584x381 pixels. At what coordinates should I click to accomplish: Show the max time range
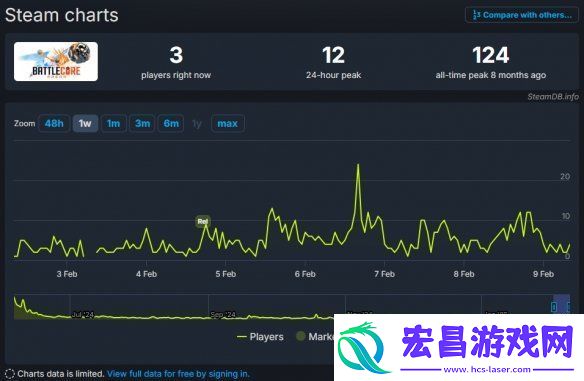[x=228, y=123]
